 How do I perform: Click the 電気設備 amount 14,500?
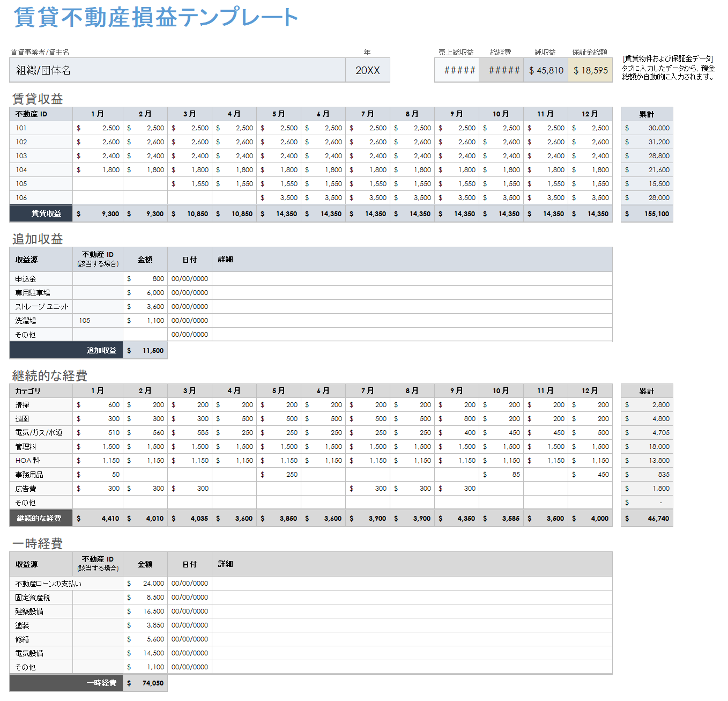pyautogui.click(x=145, y=653)
